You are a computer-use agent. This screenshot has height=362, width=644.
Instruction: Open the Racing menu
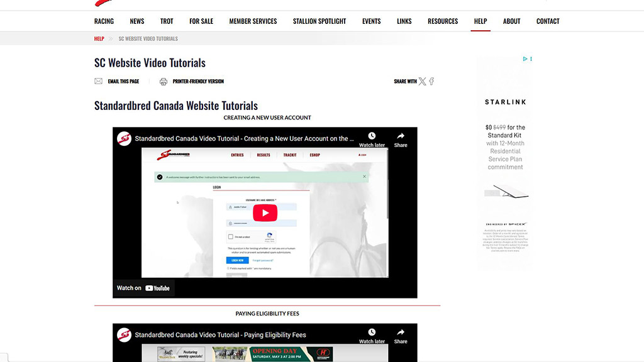tap(104, 21)
